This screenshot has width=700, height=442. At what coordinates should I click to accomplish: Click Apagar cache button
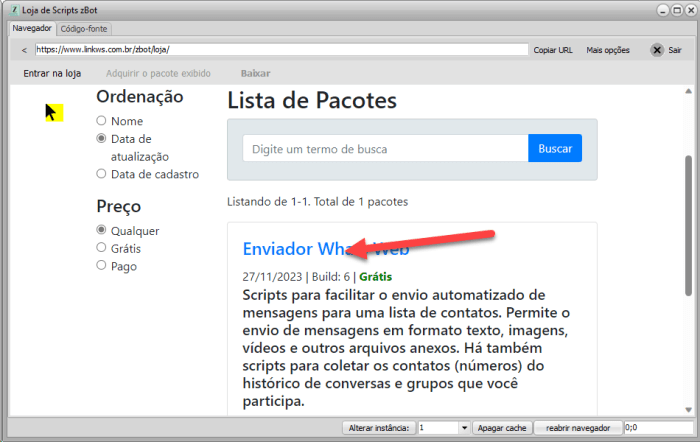pos(502,428)
